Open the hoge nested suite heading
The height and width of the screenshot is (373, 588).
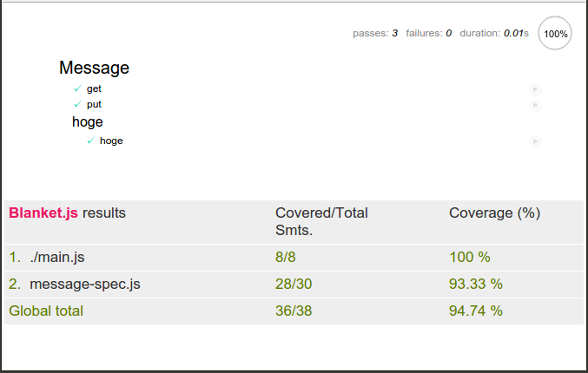[88, 122]
